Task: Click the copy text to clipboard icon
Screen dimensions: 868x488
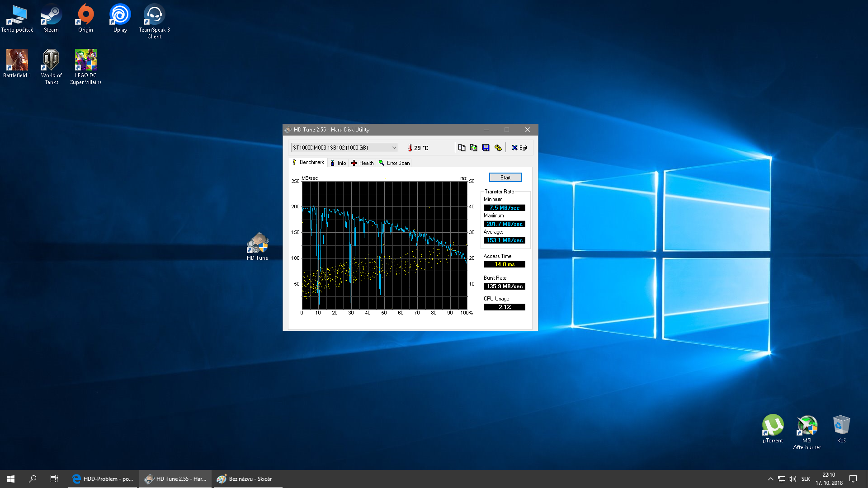Action: (462, 148)
